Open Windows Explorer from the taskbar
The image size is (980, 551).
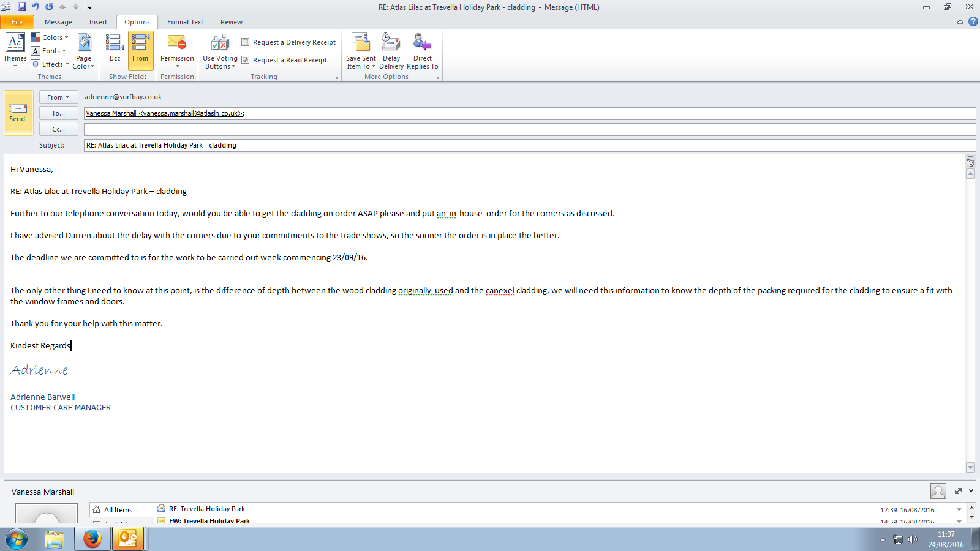[x=55, y=539]
